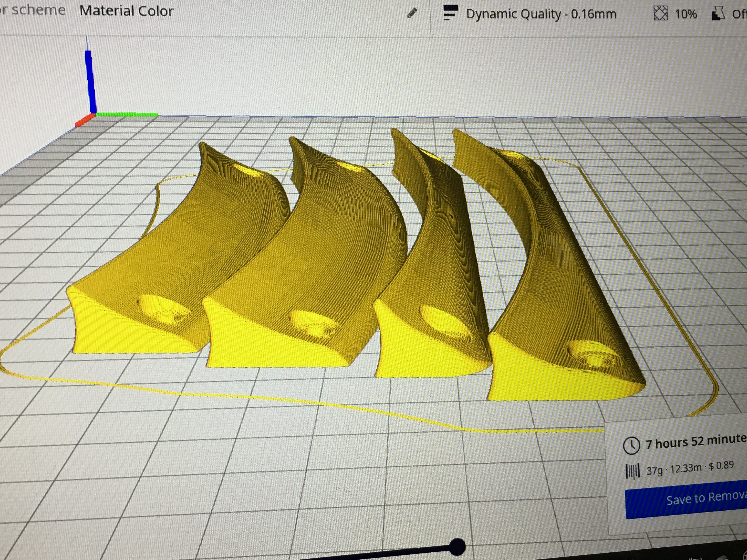Click the clock print-time icon
Screen dimensions: 747x560
(631, 446)
